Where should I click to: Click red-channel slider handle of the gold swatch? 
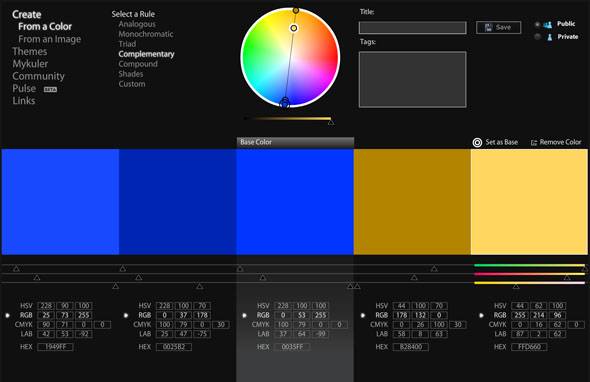pyautogui.click(x=434, y=269)
